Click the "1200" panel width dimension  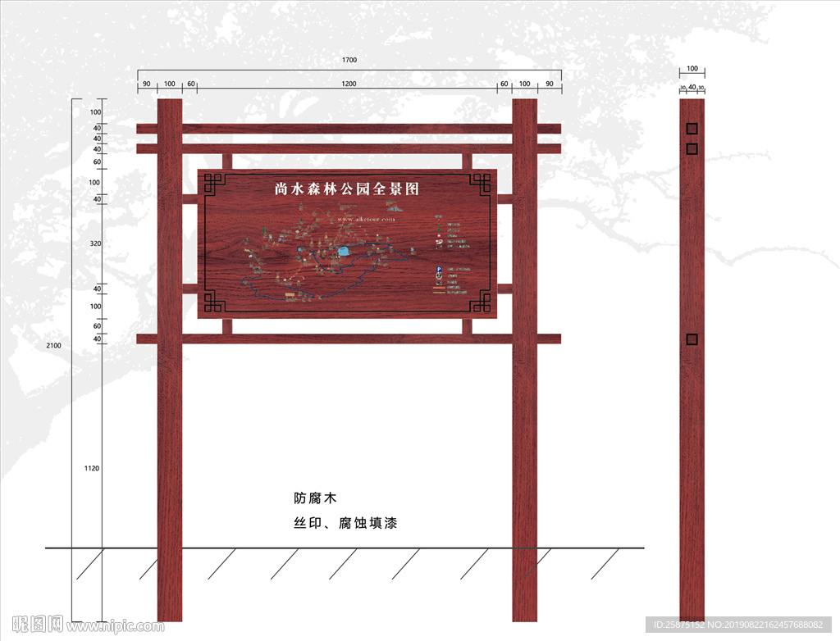click(349, 84)
